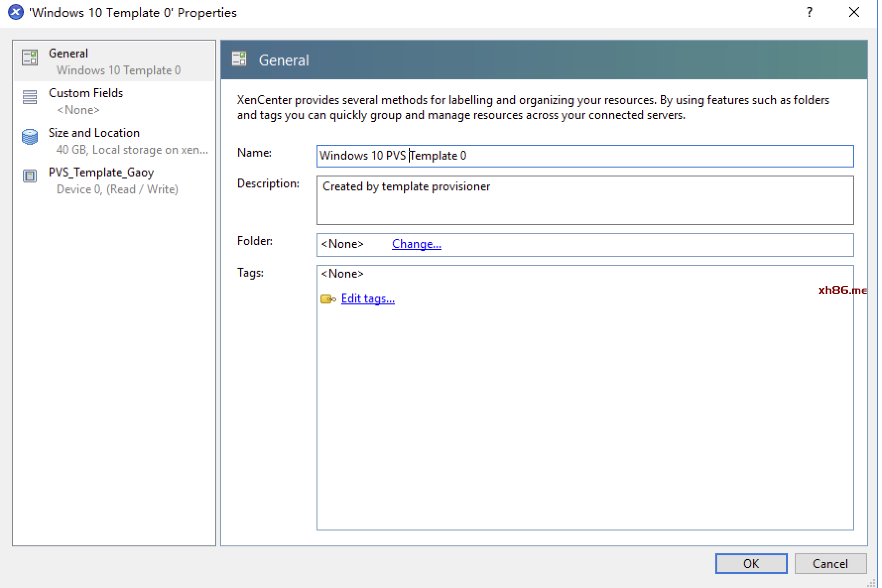The height and width of the screenshot is (588, 882).
Task: Click the Description: label
Action: [x=268, y=183]
